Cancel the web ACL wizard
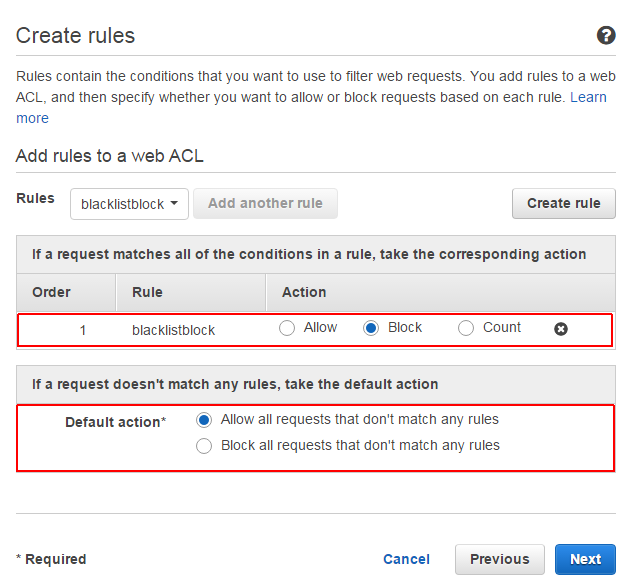The width and height of the screenshot is (630, 581). point(406,559)
